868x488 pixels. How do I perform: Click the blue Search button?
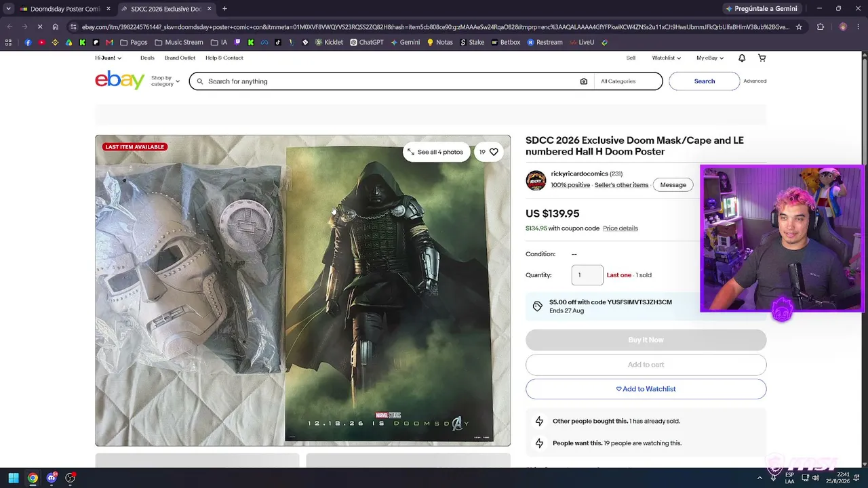click(x=704, y=81)
